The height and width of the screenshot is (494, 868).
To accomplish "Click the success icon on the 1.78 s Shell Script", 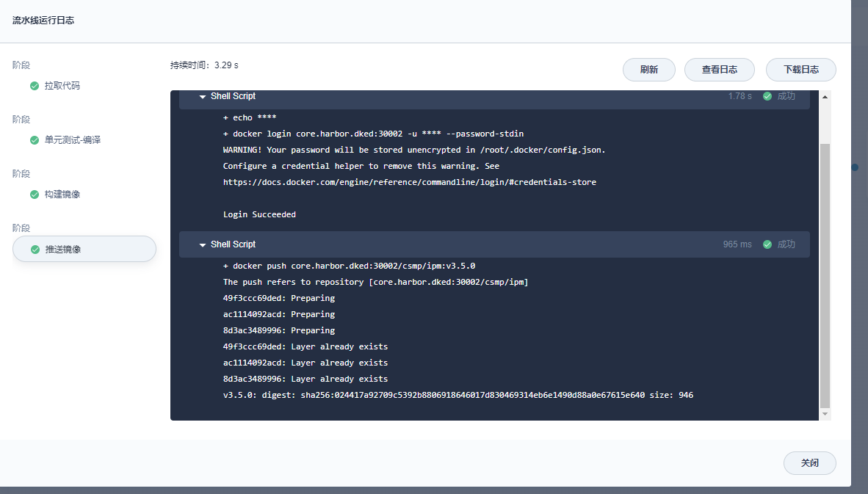I will point(767,96).
